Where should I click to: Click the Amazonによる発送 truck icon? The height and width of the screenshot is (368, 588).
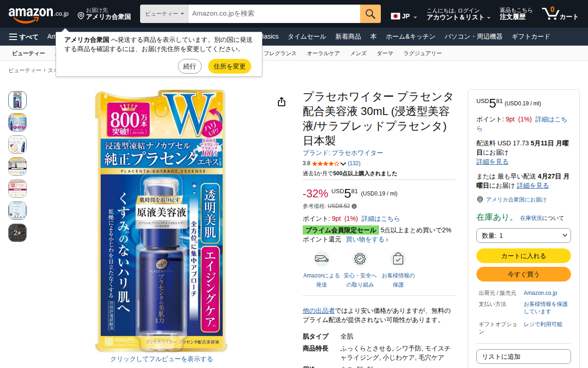[322, 259]
